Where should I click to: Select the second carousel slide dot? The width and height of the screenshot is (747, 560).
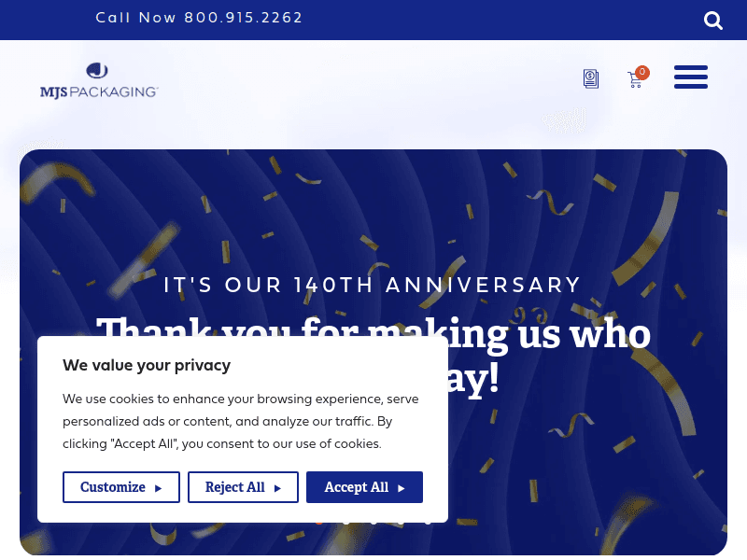coord(346,521)
